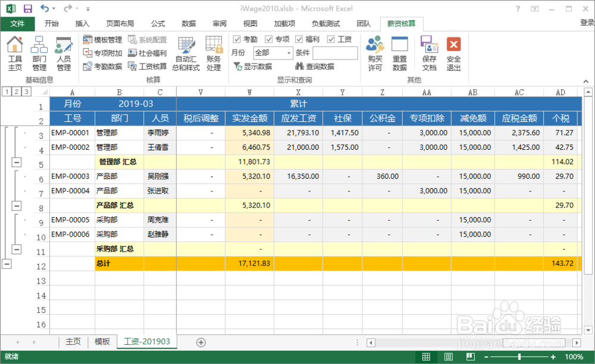Click 查询数据 query data
This screenshot has width=595, height=364.
(315, 67)
